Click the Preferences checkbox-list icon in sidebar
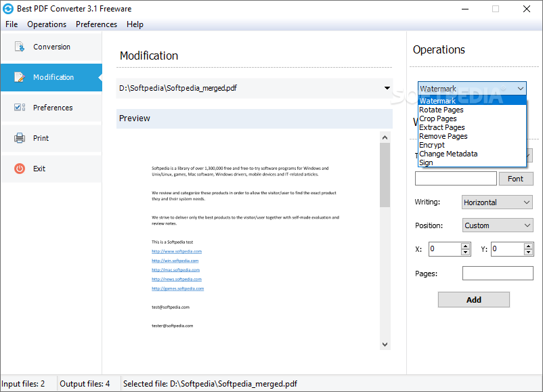The image size is (543, 392). [x=20, y=108]
